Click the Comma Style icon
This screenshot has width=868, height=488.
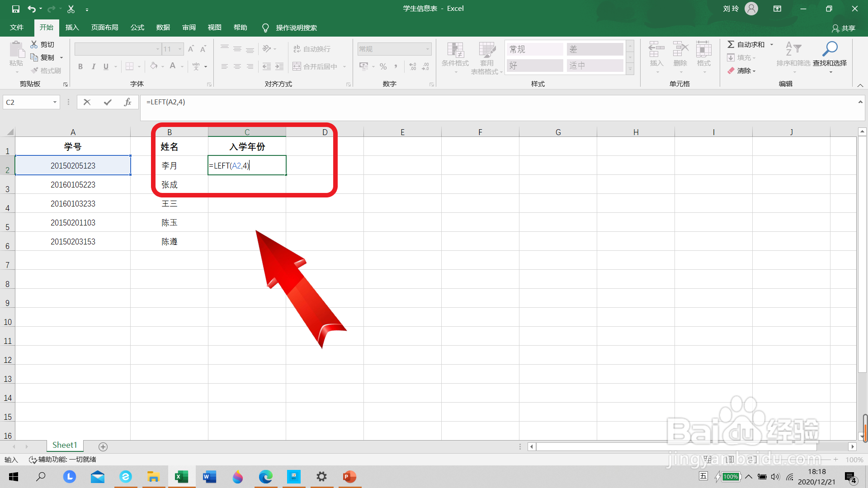[x=396, y=66]
